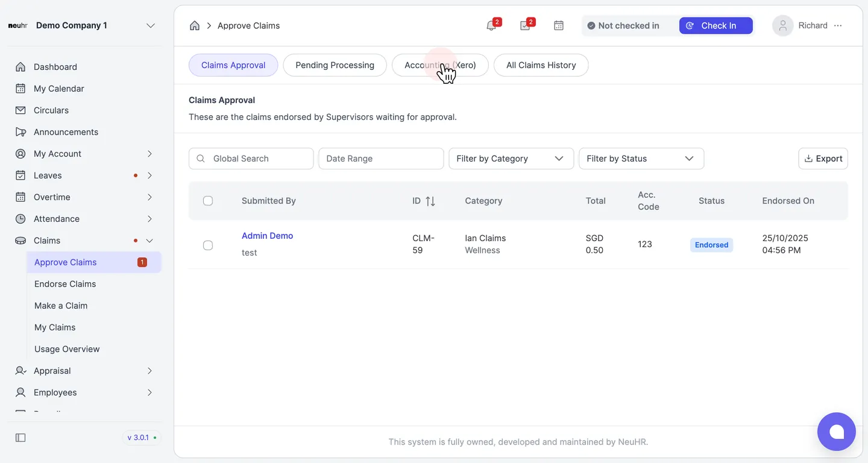Switch to the Accounting (Xero) tab
The image size is (868, 463).
(440, 65)
